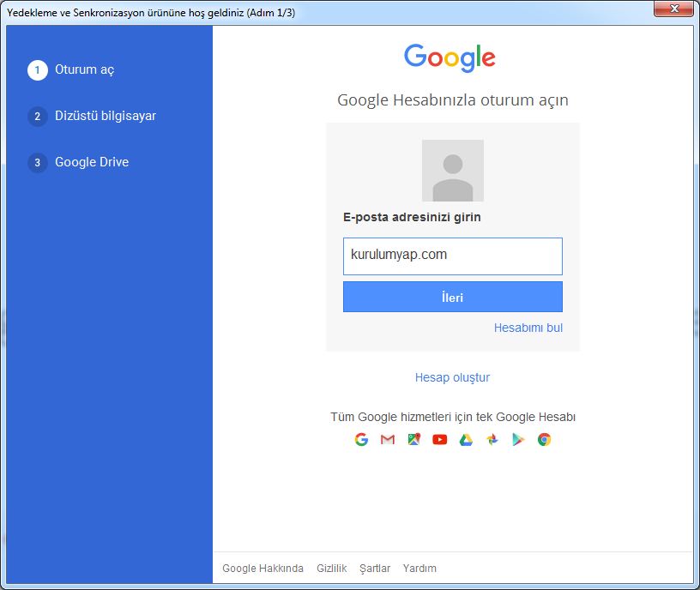Click the window title bar text
The image size is (700, 590).
point(151,13)
